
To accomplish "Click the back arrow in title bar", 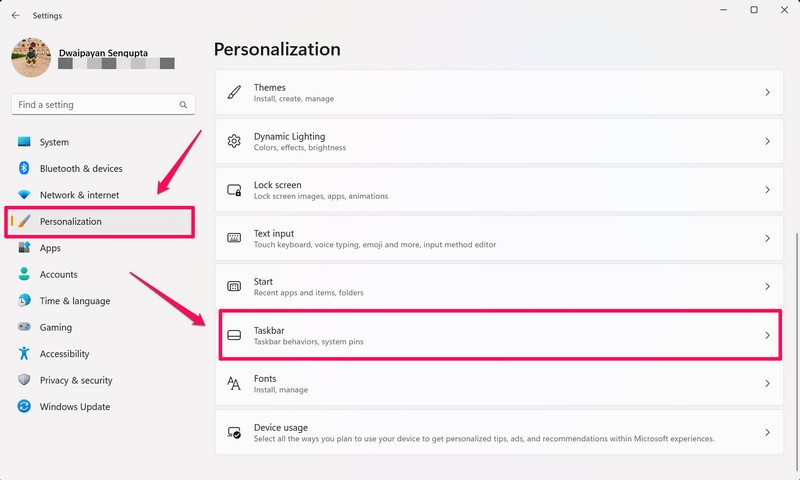I will [x=15, y=15].
